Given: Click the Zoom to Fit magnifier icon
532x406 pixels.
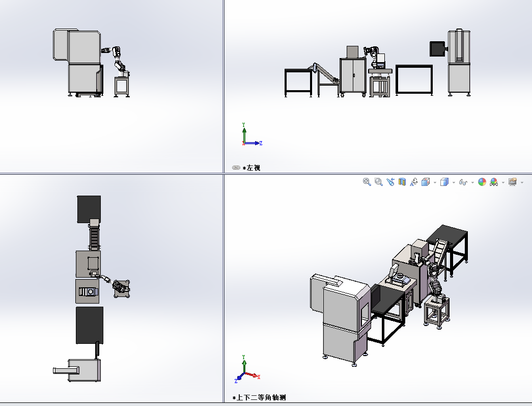Looking at the screenshot, I should click(367, 182).
